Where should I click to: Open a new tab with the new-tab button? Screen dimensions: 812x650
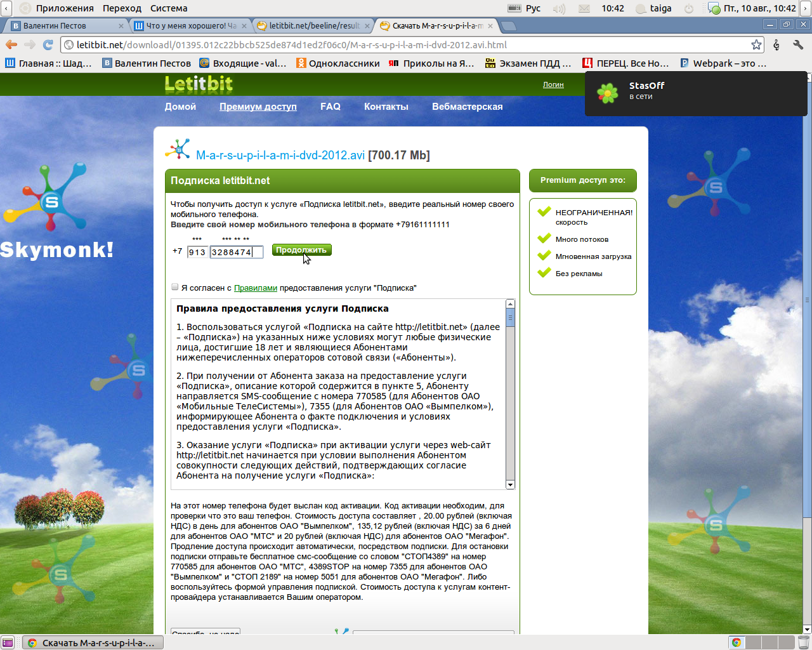[x=508, y=26]
